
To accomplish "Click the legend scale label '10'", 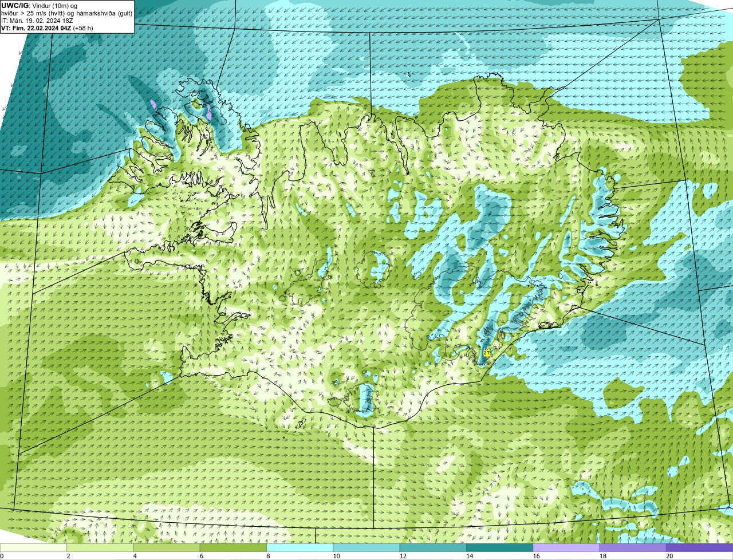I will coord(336,556).
